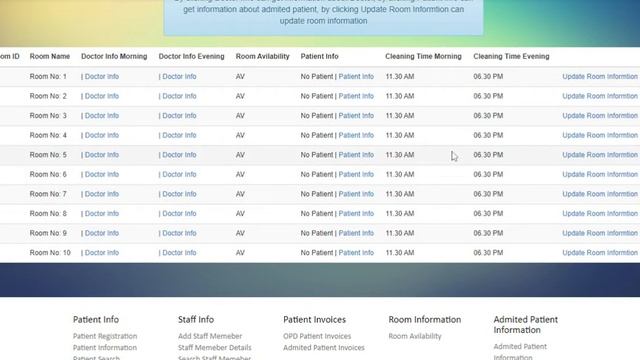View Patient Info for Room No: 10
This screenshot has height=360, width=640.
point(356,253)
